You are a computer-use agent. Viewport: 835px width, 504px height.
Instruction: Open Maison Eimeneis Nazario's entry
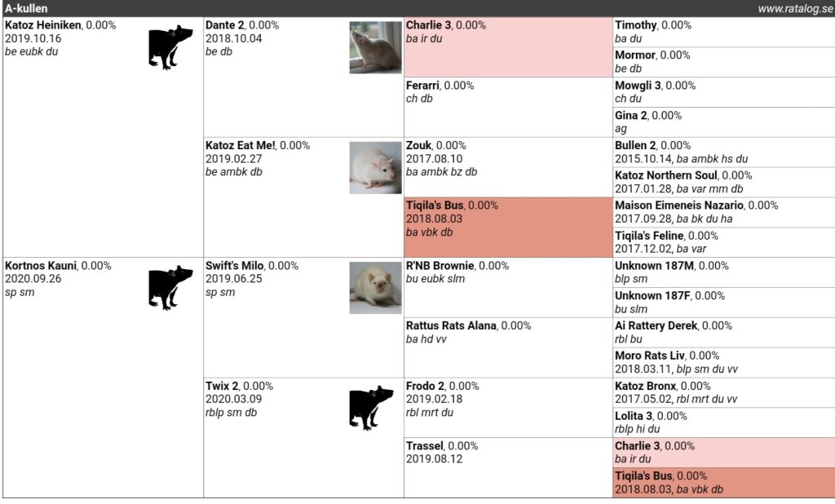[678, 206]
